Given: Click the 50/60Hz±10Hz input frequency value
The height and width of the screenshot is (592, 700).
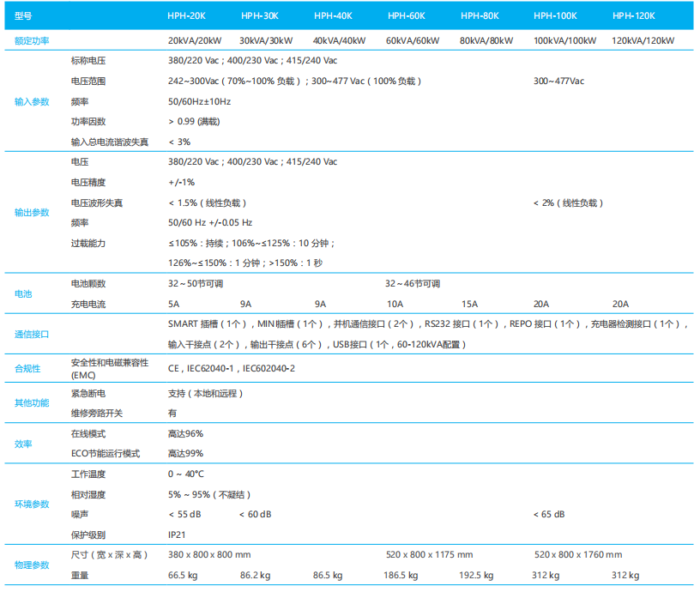Looking at the screenshot, I should [x=200, y=102].
